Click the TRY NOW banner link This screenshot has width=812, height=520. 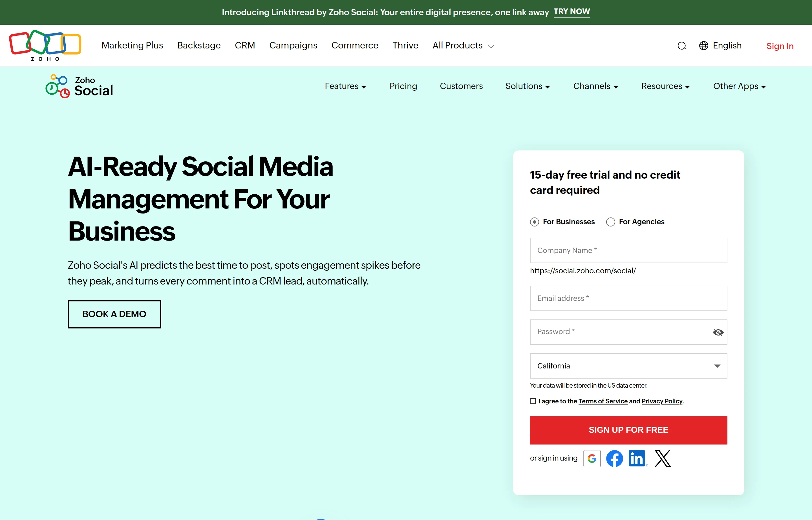coord(572,12)
